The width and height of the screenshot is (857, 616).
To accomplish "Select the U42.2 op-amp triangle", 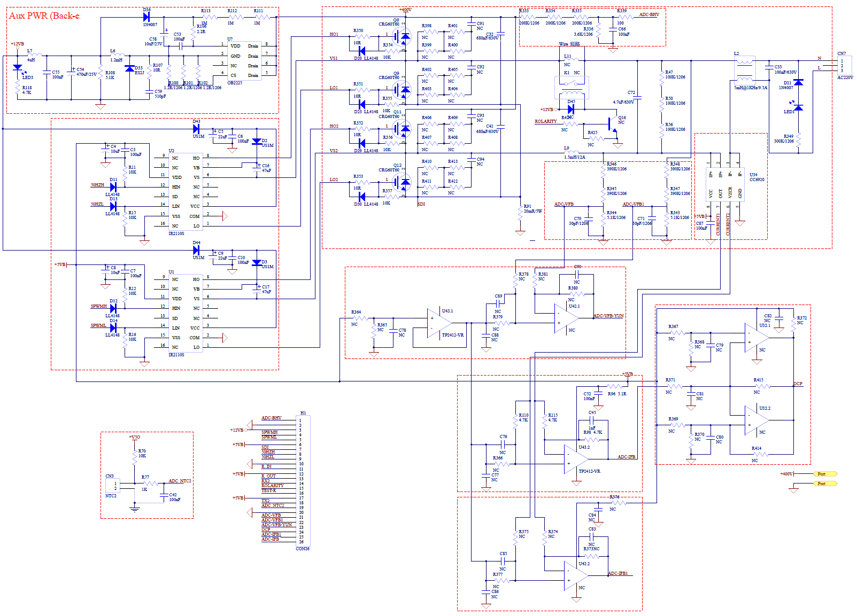I will click(x=575, y=576).
